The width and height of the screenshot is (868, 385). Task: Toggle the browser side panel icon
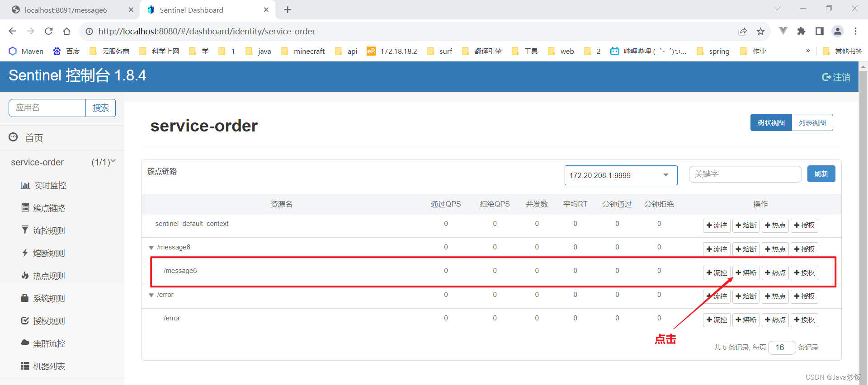[x=819, y=31]
